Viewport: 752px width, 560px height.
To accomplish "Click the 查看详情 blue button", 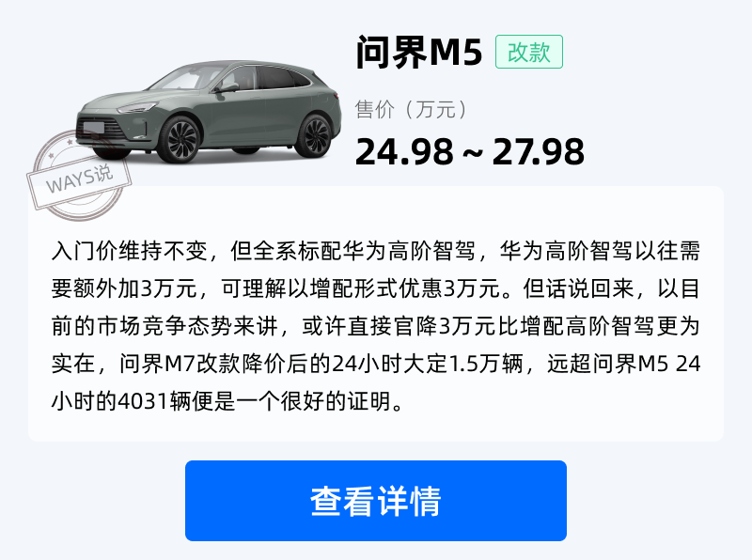I will coord(375,501).
